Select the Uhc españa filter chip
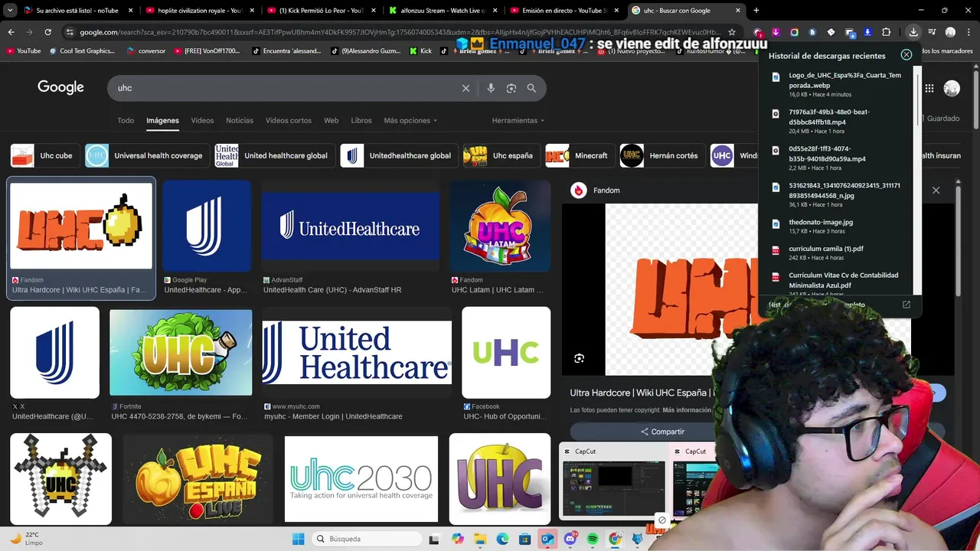The width and height of the screenshot is (980, 551). point(500,155)
